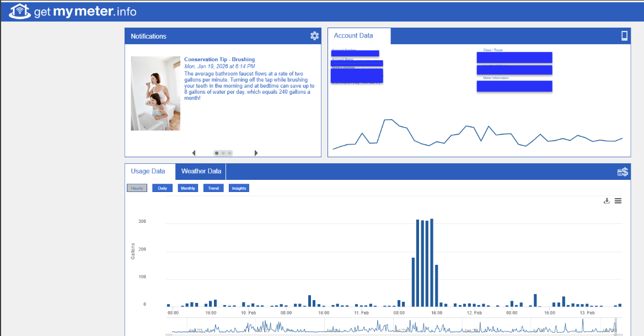This screenshot has height=336, width=644.
Task: Switch to the Weather Data tab
Action: point(201,172)
